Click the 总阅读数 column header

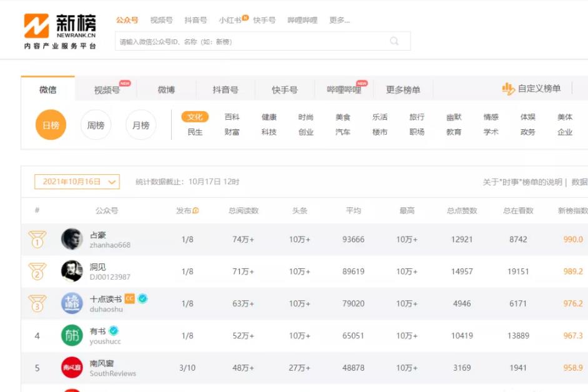tap(244, 210)
